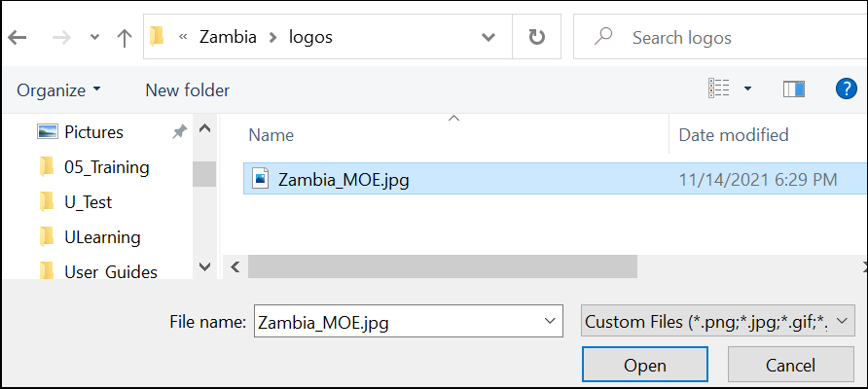The width and height of the screenshot is (868, 389).
Task: Open the file type Custom Files dropdown
Action: coord(717,321)
